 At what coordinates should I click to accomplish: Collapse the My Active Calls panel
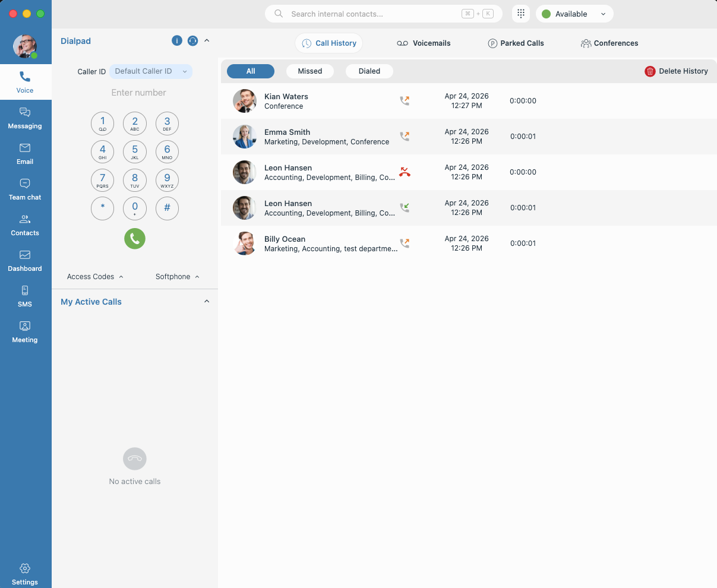pyautogui.click(x=207, y=302)
